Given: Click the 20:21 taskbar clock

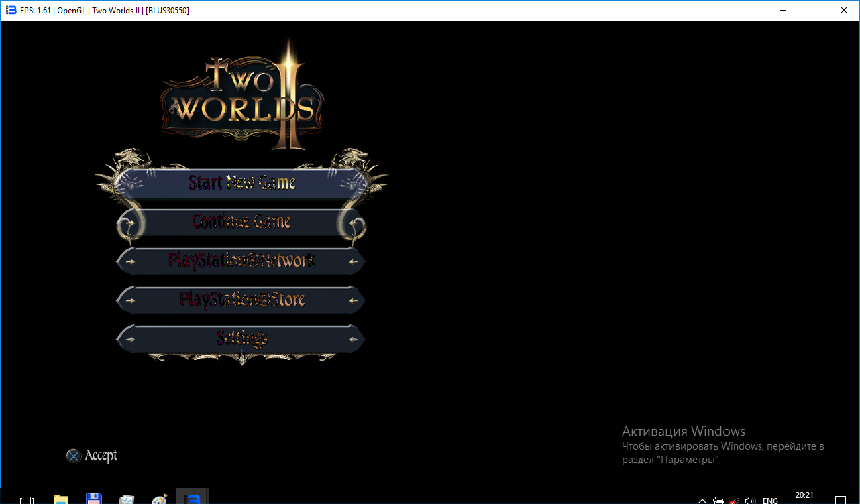Looking at the screenshot, I should click(804, 496).
